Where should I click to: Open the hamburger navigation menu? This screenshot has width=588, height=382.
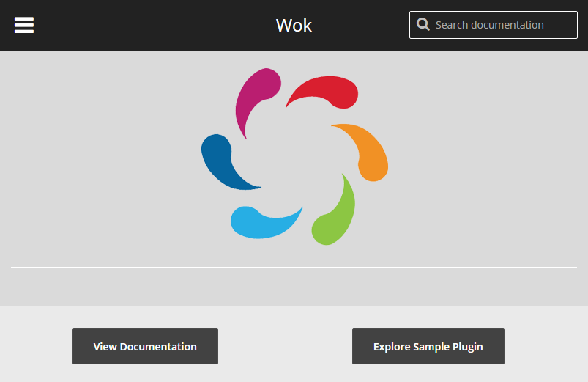[24, 25]
